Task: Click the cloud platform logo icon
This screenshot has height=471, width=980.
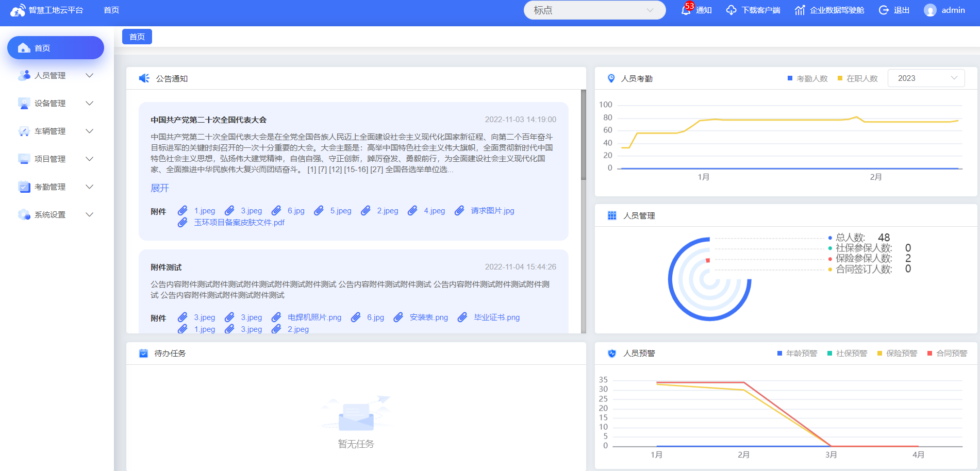Action: tap(18, 10)
